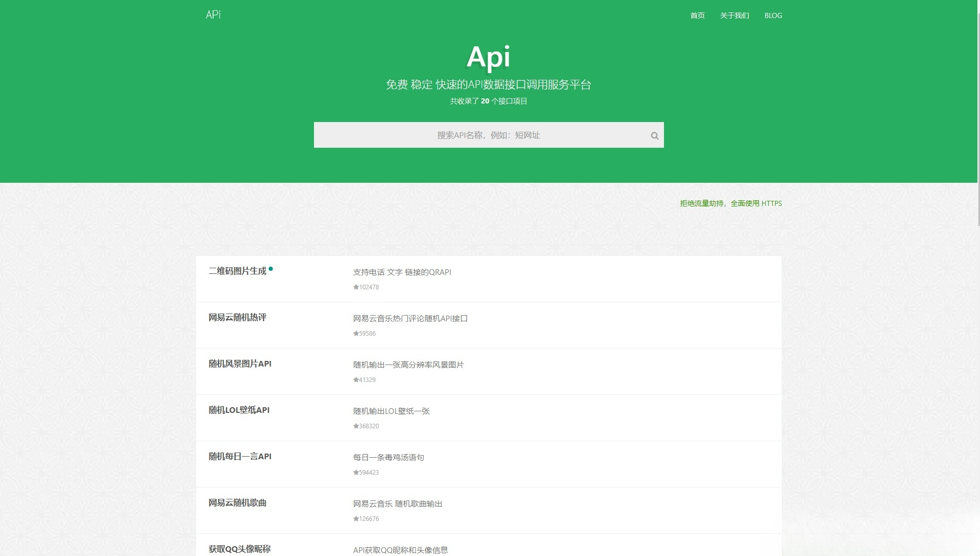Select the 网易云随机歌曲 item
Image resolution: width=980 pixels, height=556 pixels.
click(x=238, y=503)
